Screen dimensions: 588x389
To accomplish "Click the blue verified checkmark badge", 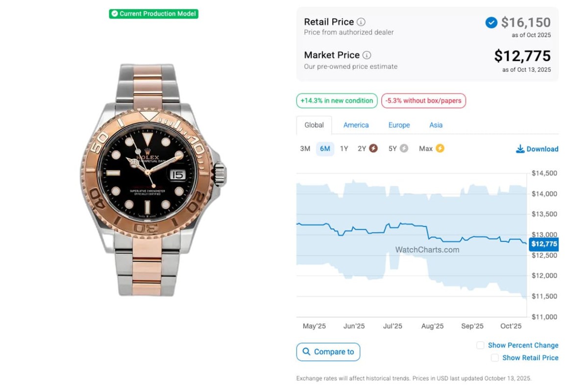I will [x=491, y=23].
